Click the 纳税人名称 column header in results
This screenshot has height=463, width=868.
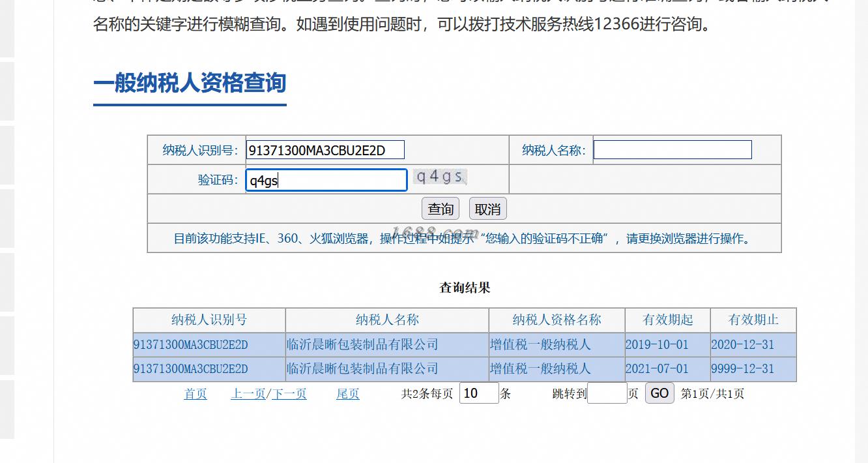pos(387,320)
